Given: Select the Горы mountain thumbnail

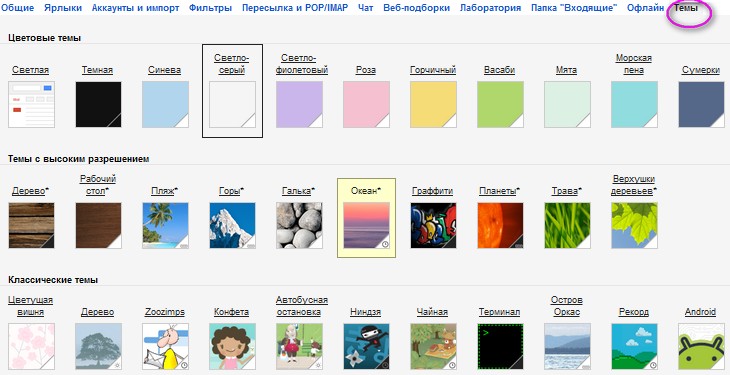Looking at the screenshot, I should coord(232,225).
